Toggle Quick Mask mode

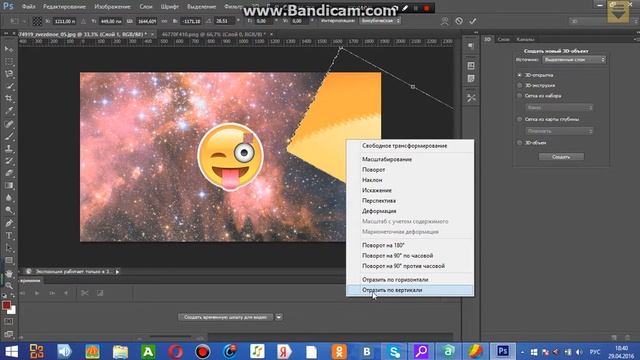9,322
